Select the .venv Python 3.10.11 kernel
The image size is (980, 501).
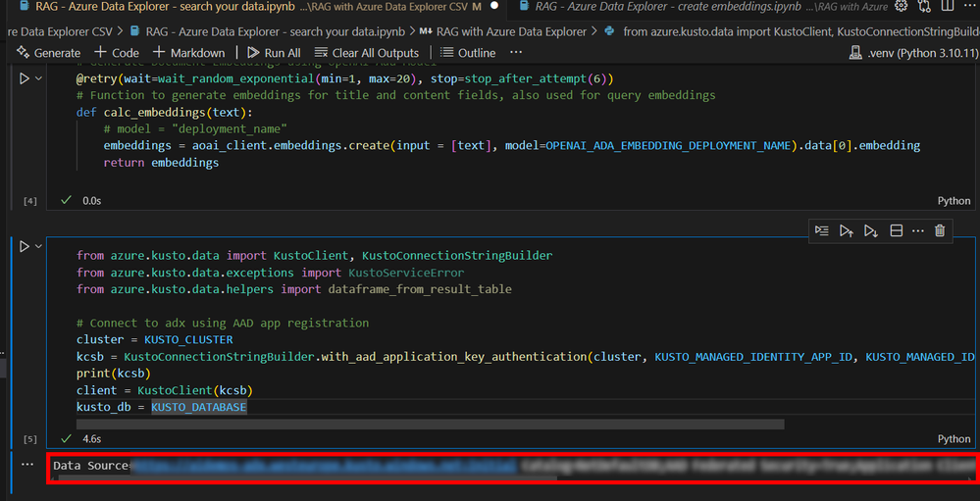tap(913, 54)
